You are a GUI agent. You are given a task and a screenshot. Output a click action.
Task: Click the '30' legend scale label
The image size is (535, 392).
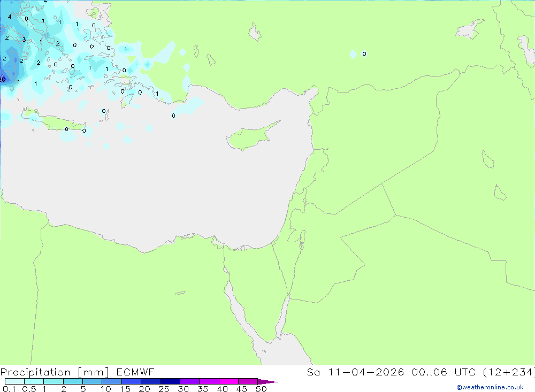[x=183, y=389]
